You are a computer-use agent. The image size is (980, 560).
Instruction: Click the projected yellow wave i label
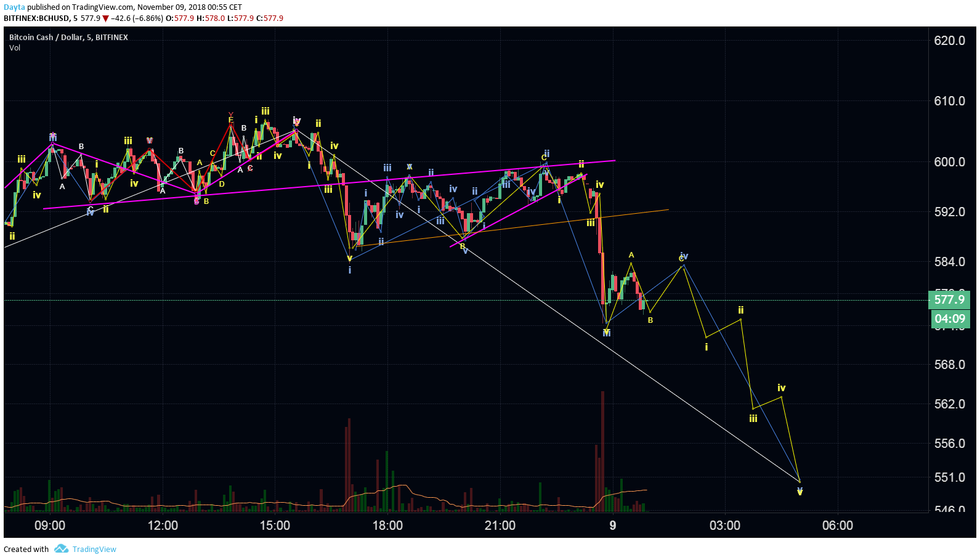tap(707, 347)
